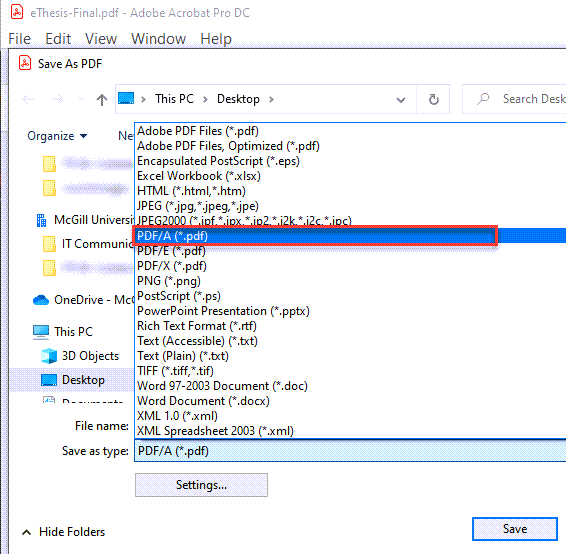Open the File menu
Image resolution: width=566 pixels, height=554 pixels.
[19, 39]
